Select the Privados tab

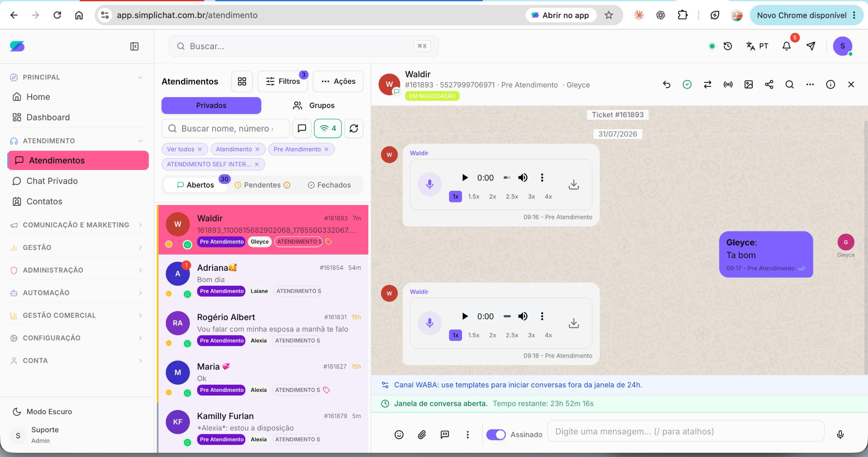[211, 105]
